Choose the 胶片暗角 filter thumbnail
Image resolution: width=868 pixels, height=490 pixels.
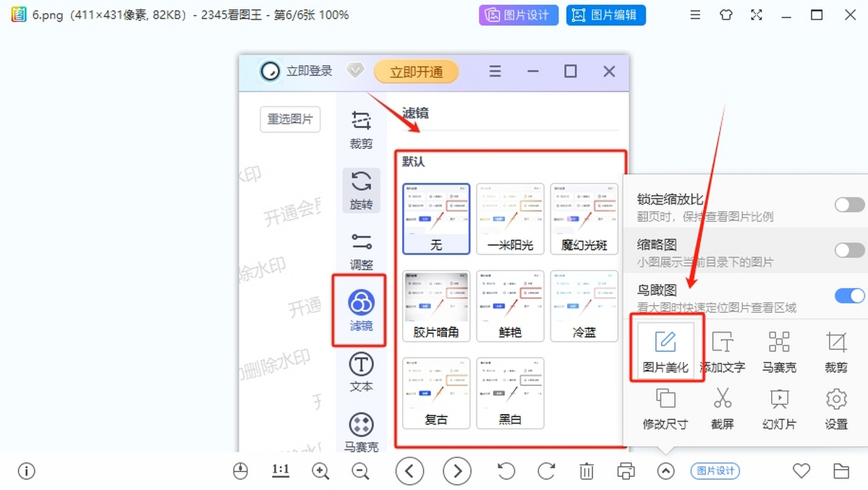click(x=436, y=306)
